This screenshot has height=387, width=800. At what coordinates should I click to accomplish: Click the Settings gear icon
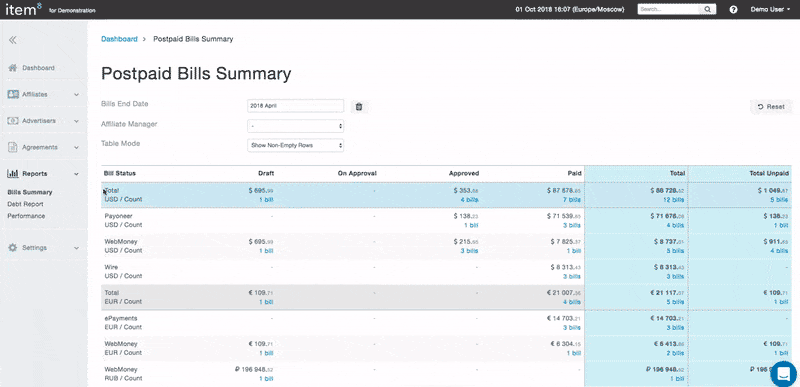pyautogui.click(x=13, y=248)
